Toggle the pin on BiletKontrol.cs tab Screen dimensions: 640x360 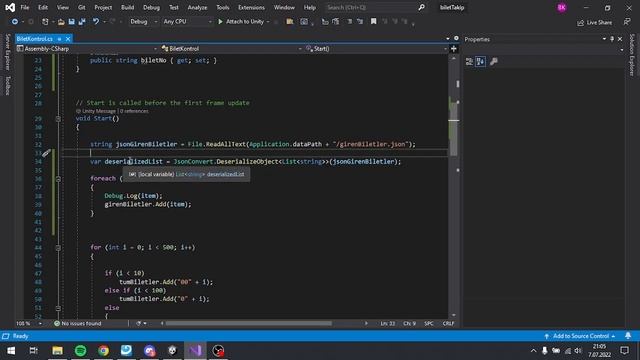[x=59, y=39]
